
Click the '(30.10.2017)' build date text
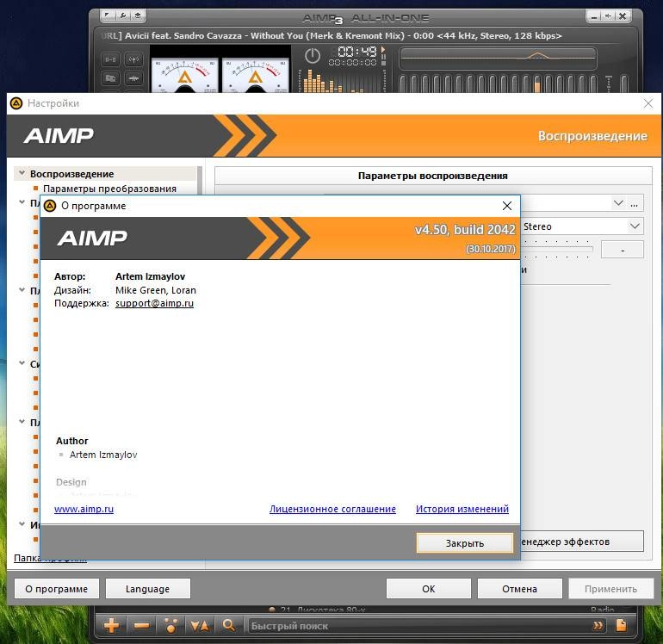pyautogui.click(x=491, y=249)
